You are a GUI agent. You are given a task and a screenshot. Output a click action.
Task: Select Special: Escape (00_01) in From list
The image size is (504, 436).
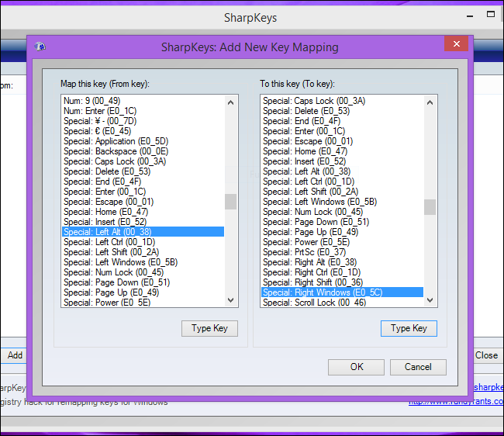coord(143,202)
